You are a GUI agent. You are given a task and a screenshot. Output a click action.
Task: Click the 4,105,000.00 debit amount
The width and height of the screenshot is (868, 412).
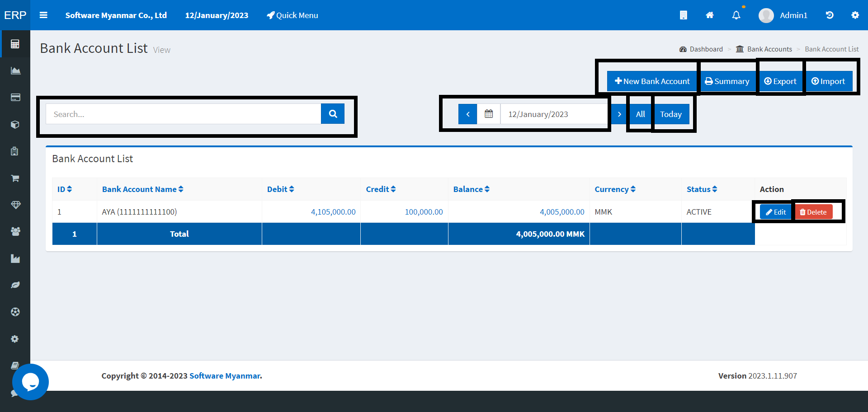click(333, 212)
